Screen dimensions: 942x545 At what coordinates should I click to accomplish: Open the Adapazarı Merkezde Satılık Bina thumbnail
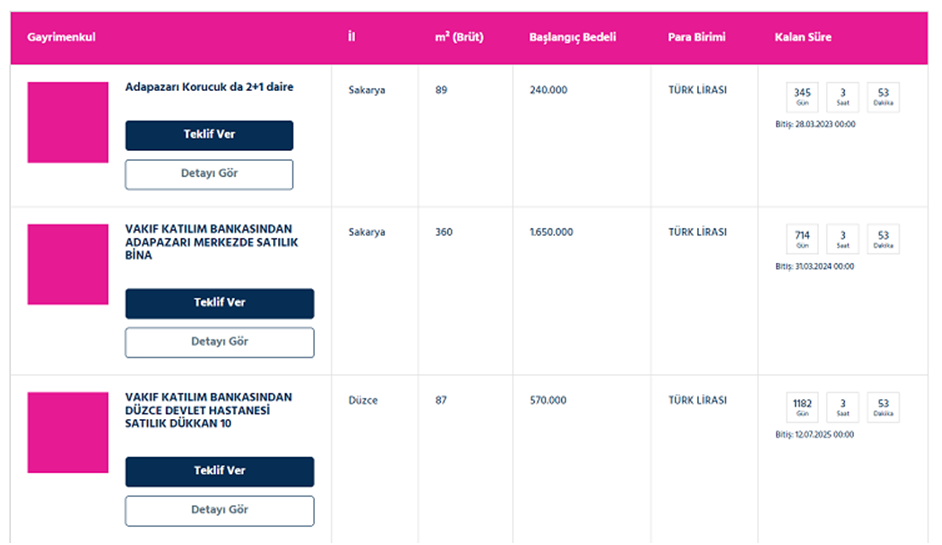pyautogui.click(x=68, y=264)
